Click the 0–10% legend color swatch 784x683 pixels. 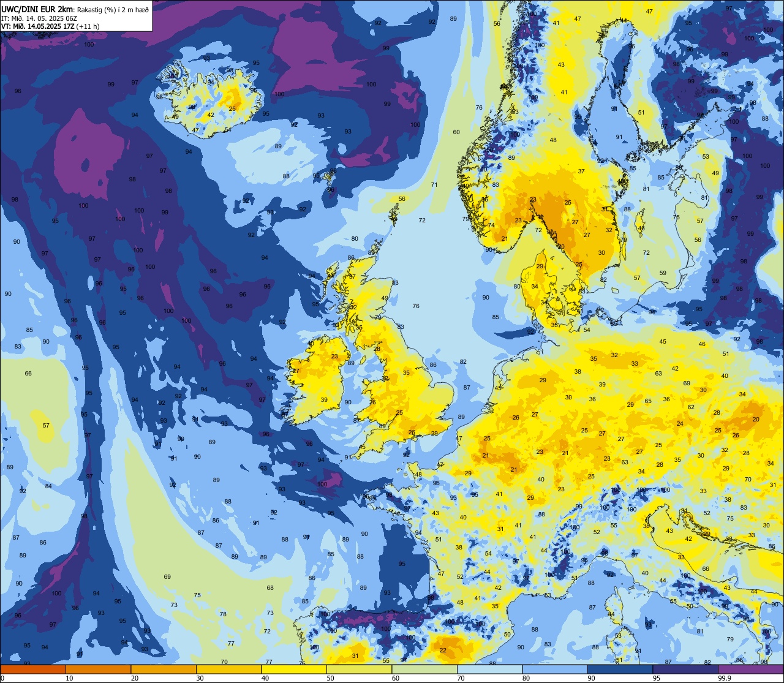[x=33, y=670]
